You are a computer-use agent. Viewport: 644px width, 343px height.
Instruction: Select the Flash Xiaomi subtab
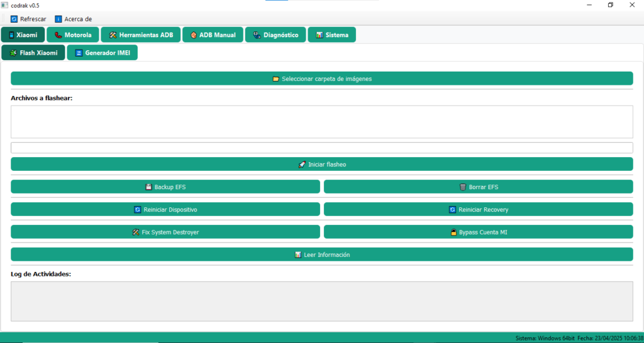pyautogui.click(x=33, y=53)
